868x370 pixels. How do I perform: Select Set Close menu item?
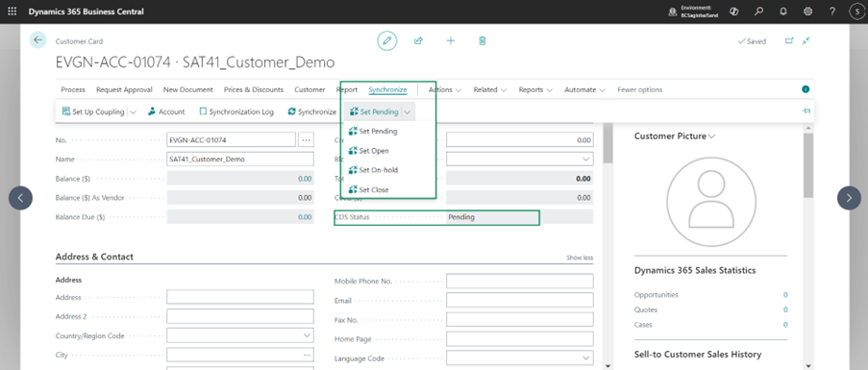point(368,189)
